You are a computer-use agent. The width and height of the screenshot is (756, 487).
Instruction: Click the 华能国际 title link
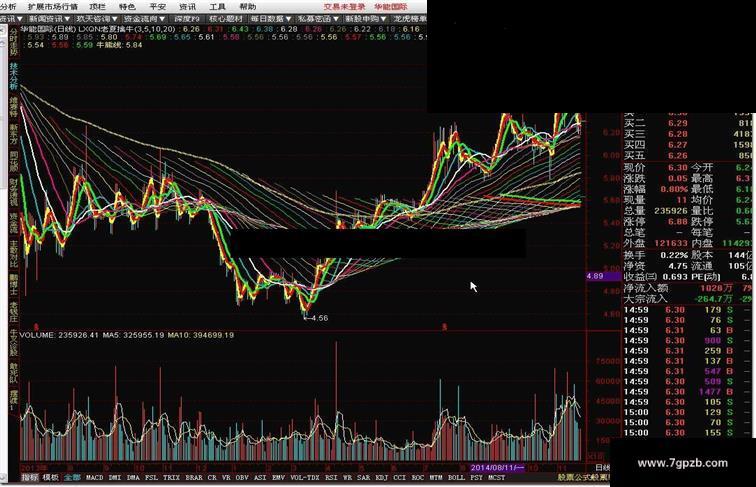point(391,7)
